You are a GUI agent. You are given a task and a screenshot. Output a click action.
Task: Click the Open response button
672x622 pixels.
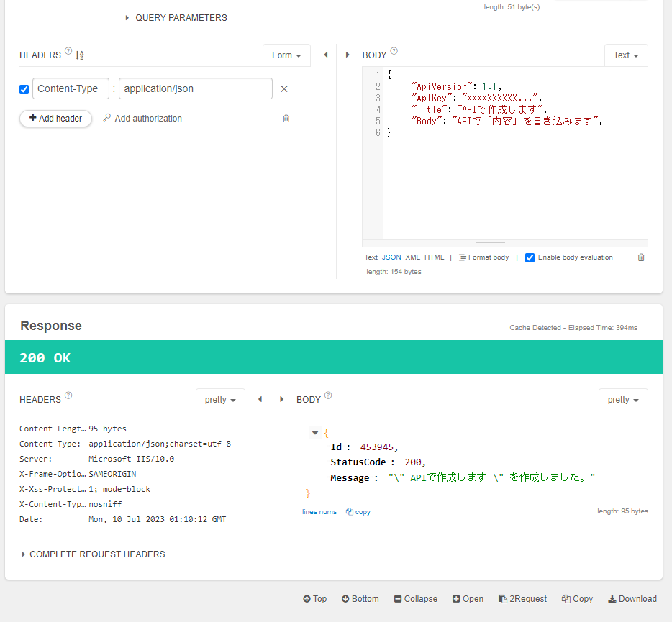pos(468,599)
